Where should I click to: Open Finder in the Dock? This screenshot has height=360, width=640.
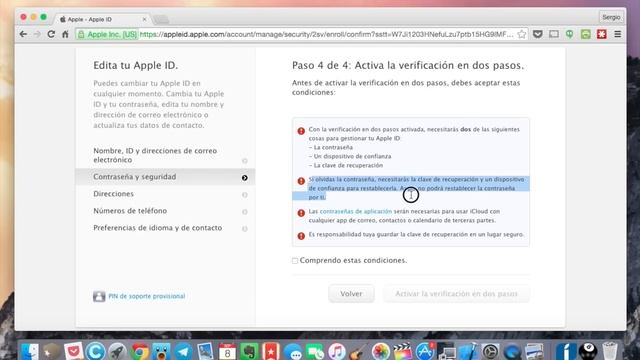pos(30,351)
